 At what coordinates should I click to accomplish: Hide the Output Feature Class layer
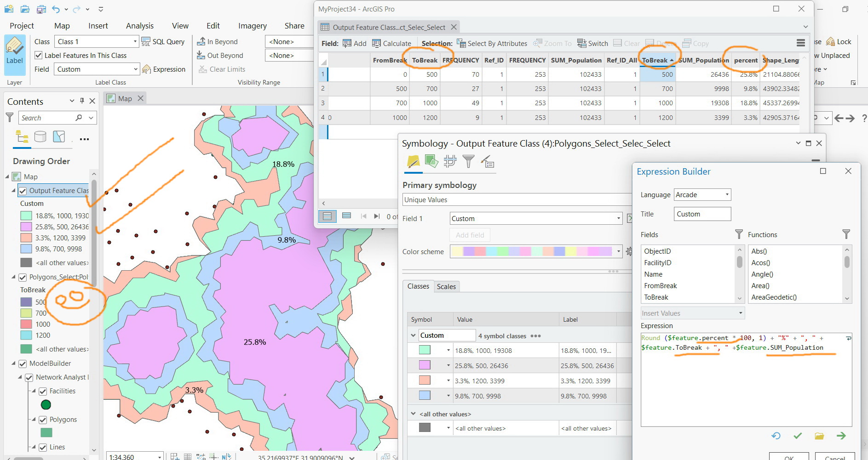click(x=23, y=190)
